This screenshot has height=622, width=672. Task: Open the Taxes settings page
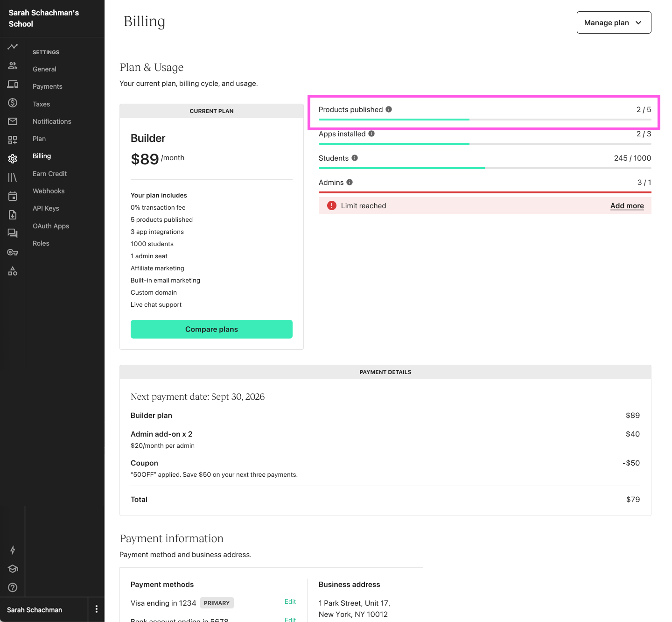point(41,104)
